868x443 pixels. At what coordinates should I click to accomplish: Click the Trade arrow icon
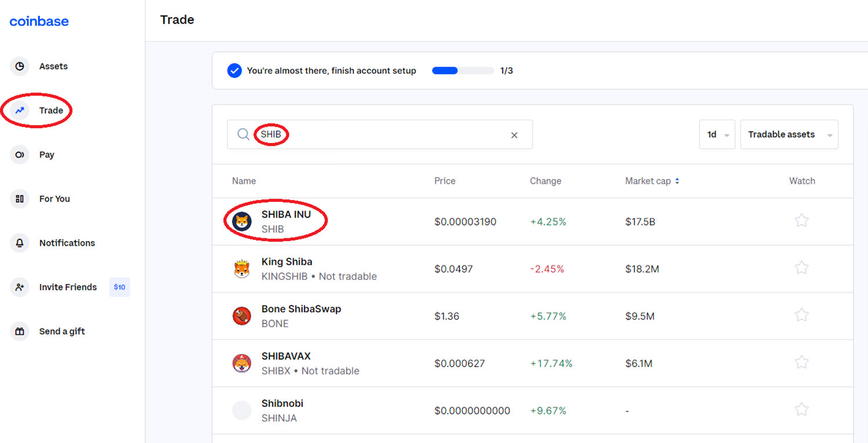pyautogui.click(x=20, y=110)
